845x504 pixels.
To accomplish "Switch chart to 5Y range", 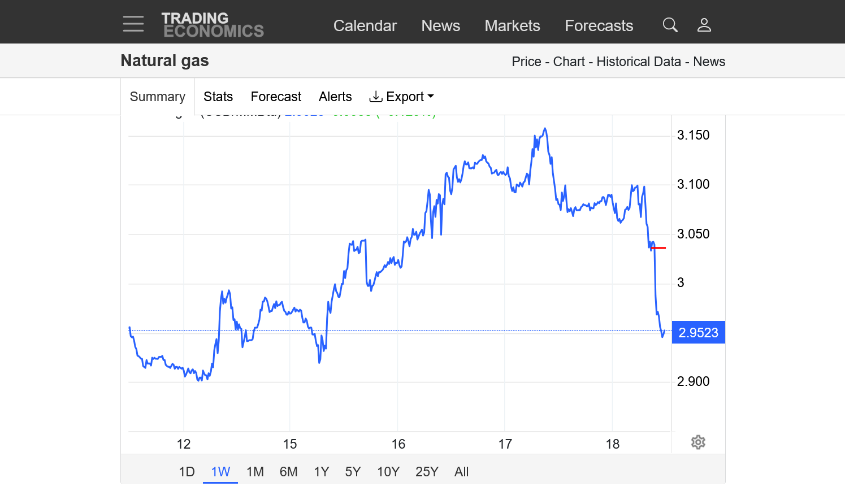I will tap(353, 472).
